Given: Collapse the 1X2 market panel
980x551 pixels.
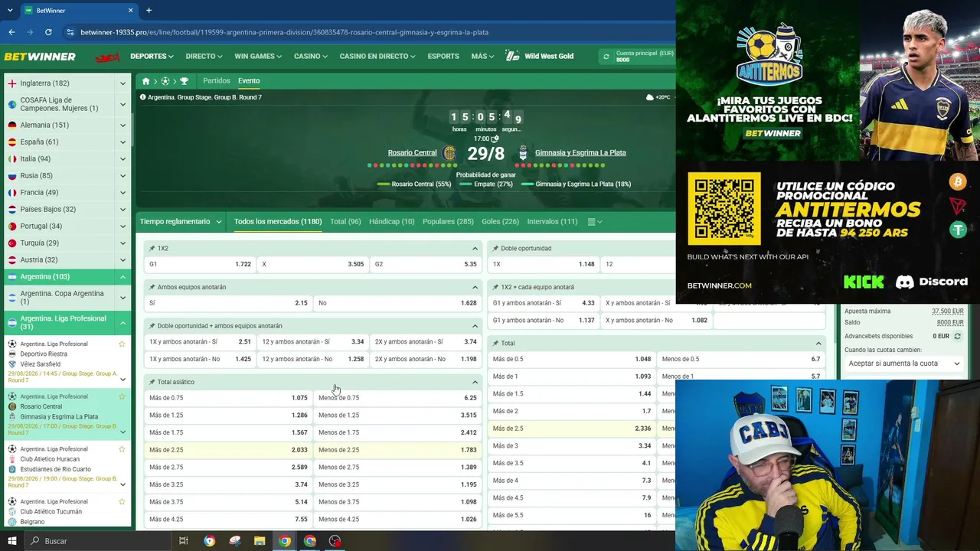Looking at the screenshot, I should click(475, 249).
